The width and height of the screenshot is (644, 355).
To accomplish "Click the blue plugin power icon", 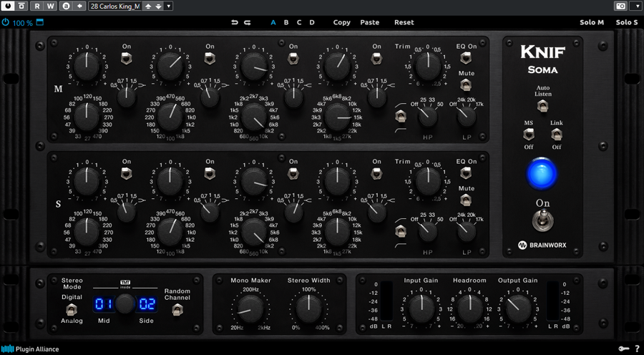I will [5, 23].
